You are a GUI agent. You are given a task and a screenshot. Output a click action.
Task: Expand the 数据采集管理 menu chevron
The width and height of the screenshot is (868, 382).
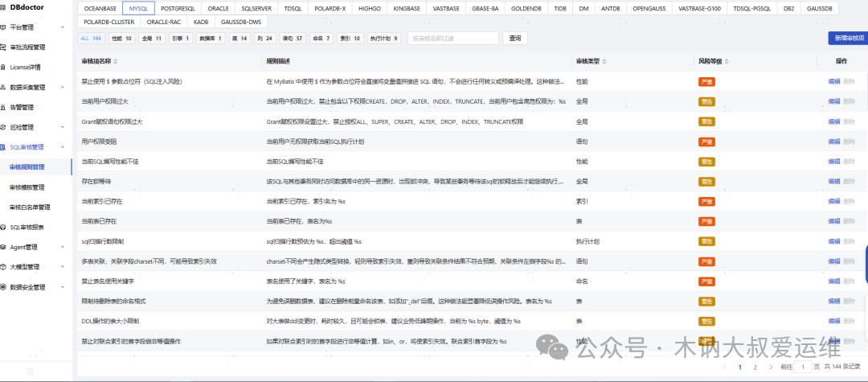click(63, 88)
